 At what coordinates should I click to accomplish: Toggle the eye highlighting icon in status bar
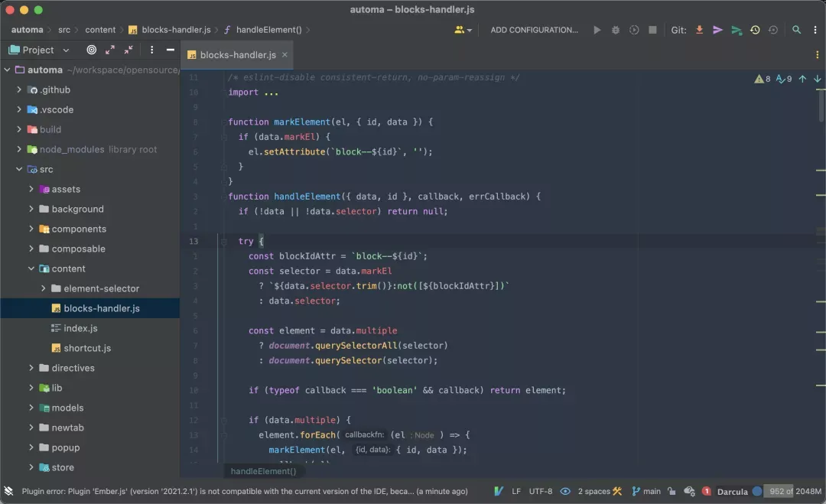tap(565, 491)
